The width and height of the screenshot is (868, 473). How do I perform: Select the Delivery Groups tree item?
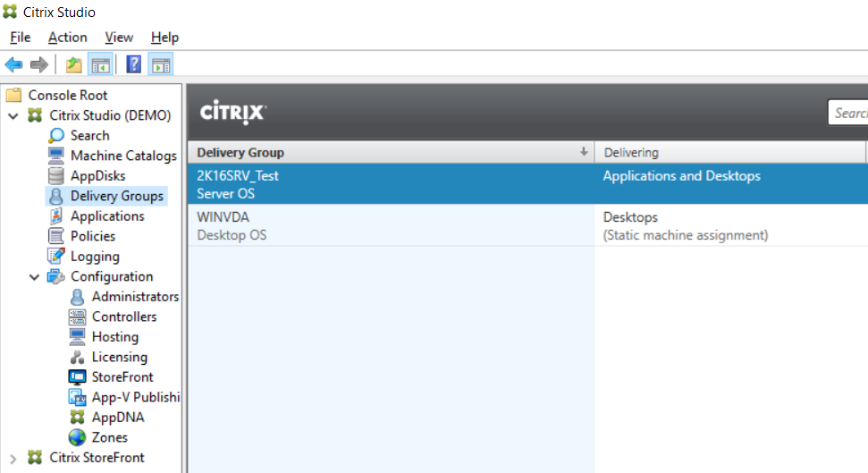pyautogui.click(x=117, y=196)
